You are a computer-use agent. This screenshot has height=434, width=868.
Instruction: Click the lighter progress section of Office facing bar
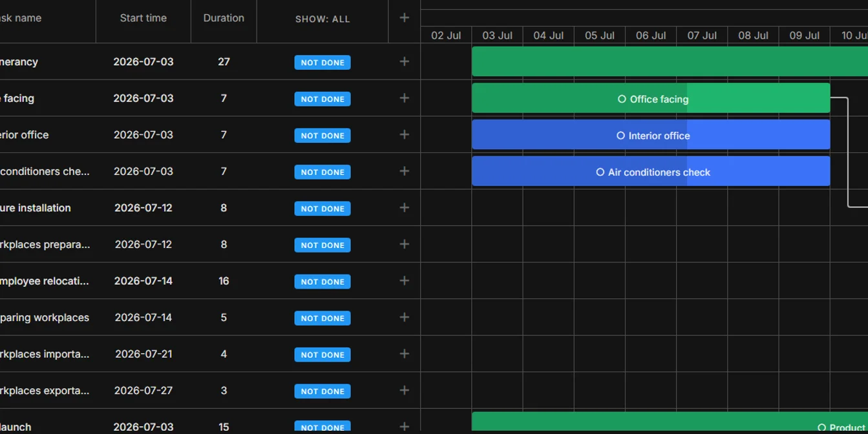pos(759,98)
